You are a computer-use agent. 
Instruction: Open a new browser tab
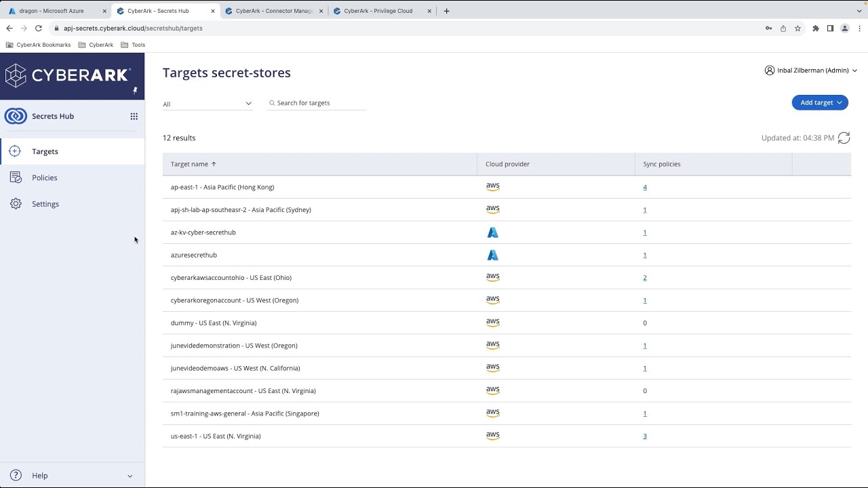[x=446, y=11]
